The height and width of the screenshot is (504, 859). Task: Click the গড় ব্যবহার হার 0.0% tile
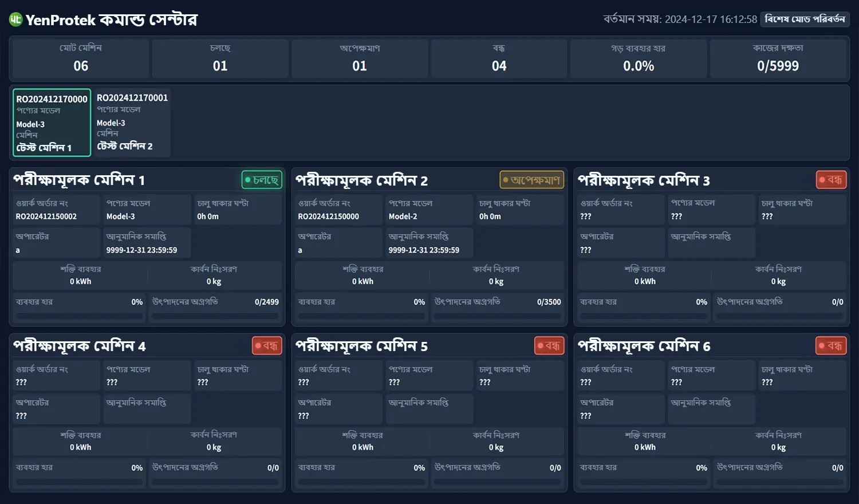pyautogui.click(x=639, y=58)
